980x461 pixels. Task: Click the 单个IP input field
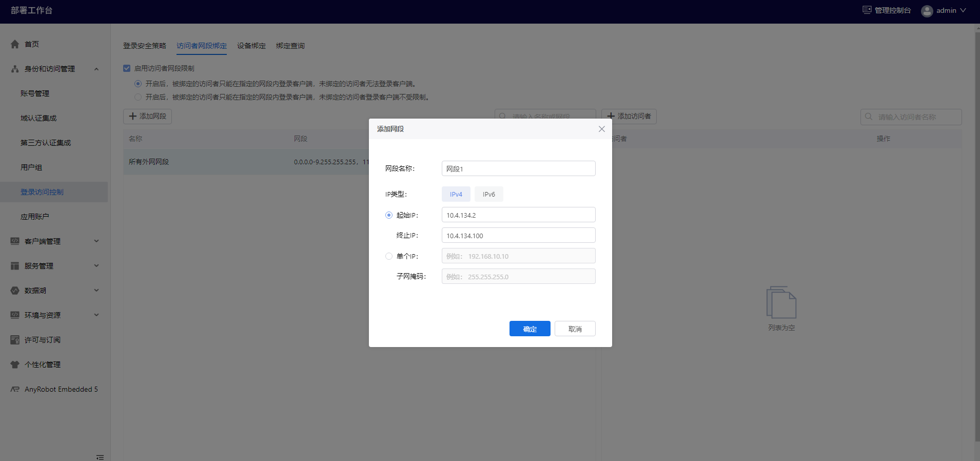coord(519,256)
